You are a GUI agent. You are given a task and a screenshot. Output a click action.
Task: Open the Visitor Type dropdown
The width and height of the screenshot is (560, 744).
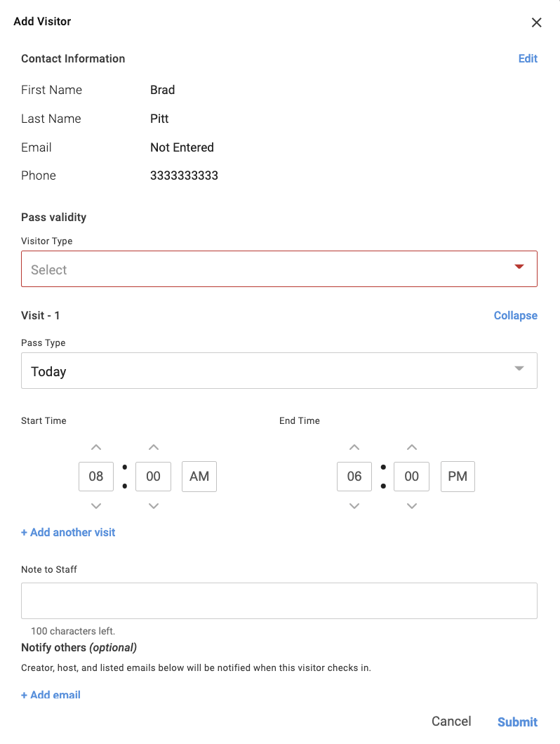click(x=279, y=270)
